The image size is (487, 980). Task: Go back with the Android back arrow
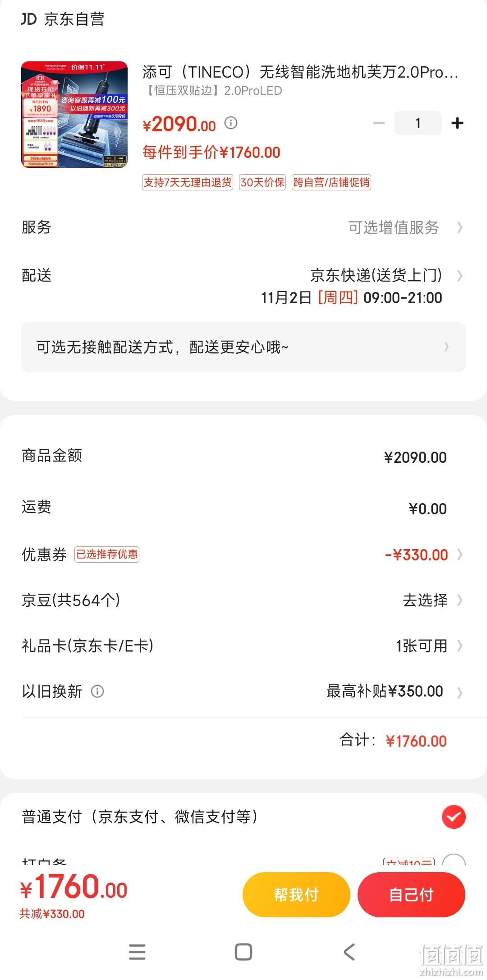pyautogui.click(x=349, y=952)
